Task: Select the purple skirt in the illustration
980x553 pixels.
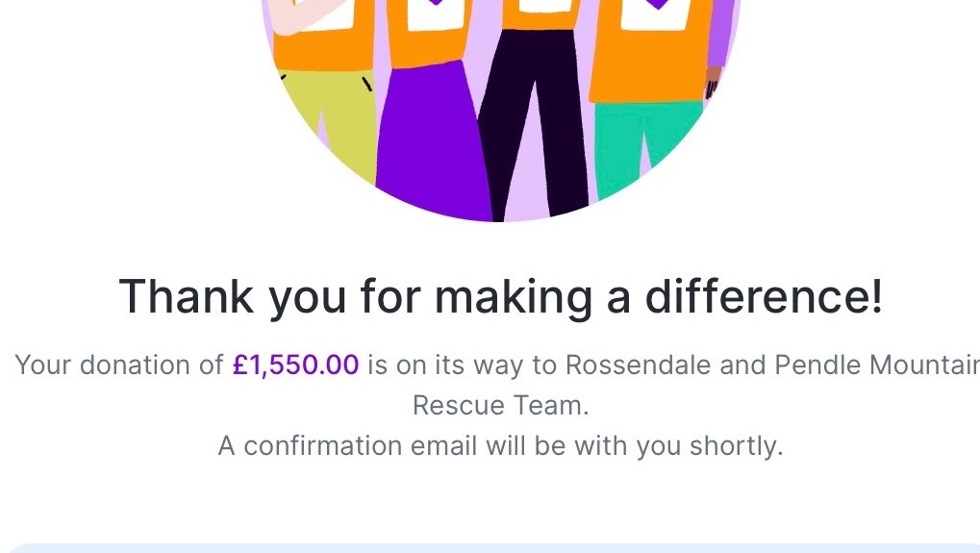Action: tap(431, 143)
